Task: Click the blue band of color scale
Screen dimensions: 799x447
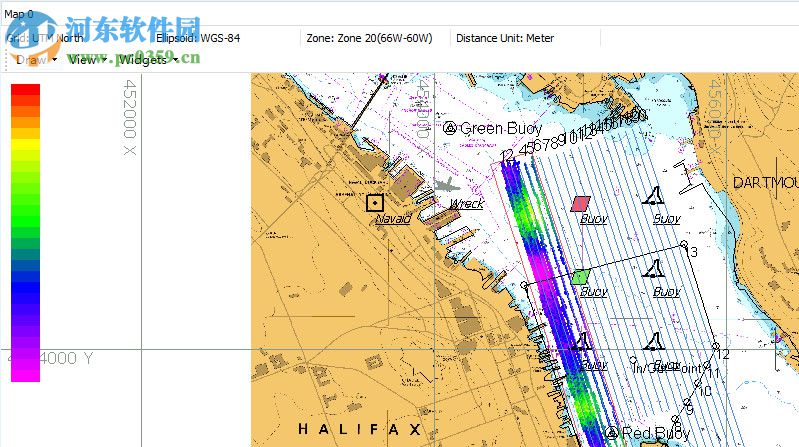Action: click(x=25, y=288)
